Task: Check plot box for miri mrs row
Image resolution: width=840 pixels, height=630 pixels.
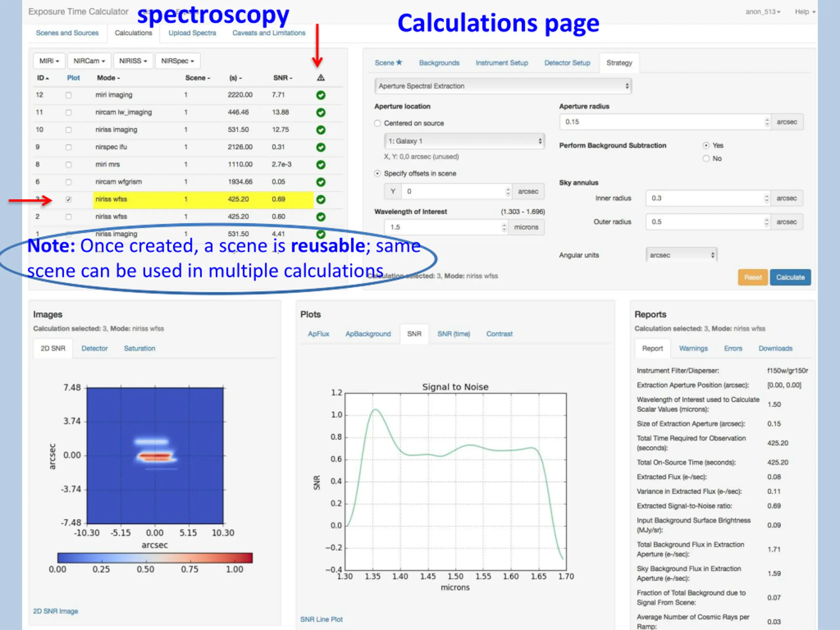Action: click(x=68, y=164)
